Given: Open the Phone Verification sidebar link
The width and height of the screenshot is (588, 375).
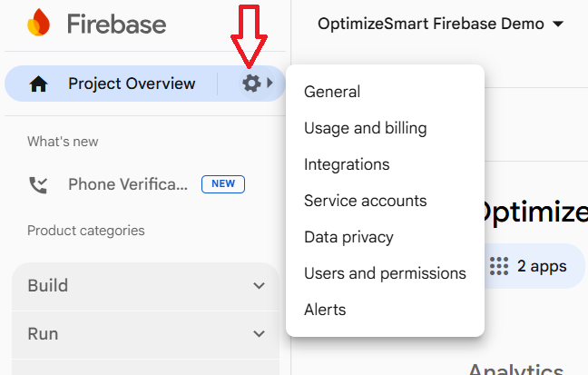Looking at the screenshot, I should (x=128, y=184).
